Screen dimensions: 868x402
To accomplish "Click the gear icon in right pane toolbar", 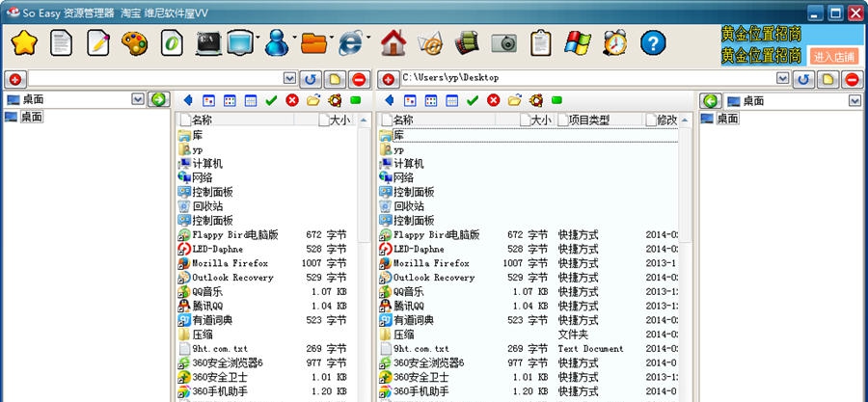I will pyautogui.click(x=536, y=100).
